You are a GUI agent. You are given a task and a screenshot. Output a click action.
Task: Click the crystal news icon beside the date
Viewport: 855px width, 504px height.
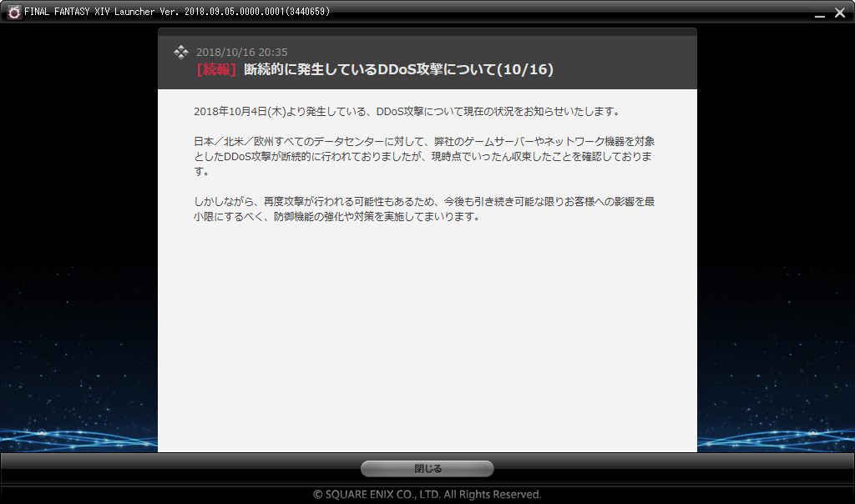[180, 53]
